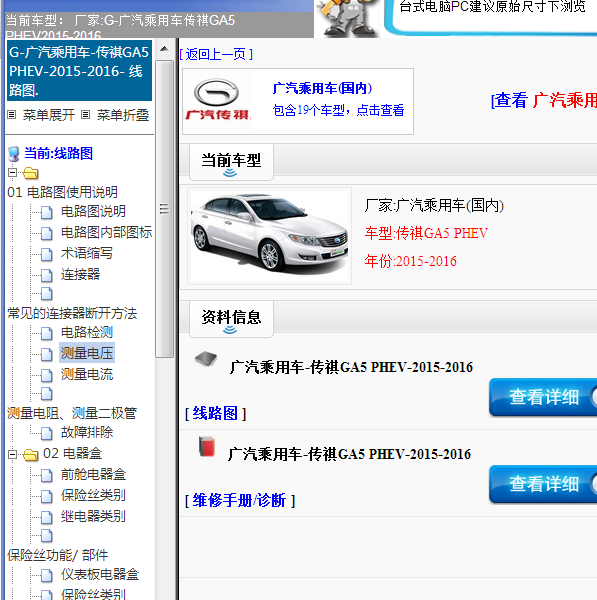The height and width of the screenshot is (600, 597).
Task: Select the 当前车型 tab
Action: point(231,162)
